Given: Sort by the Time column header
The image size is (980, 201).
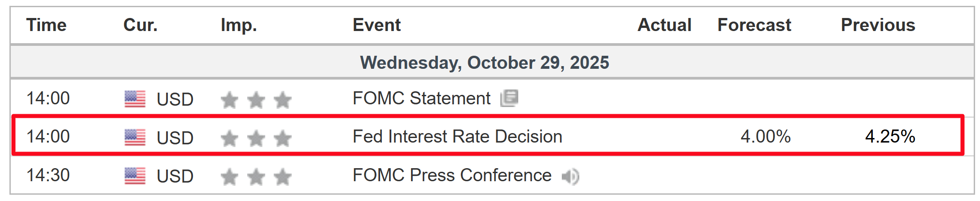Looking at the screenshot, I should coord(46,25).
